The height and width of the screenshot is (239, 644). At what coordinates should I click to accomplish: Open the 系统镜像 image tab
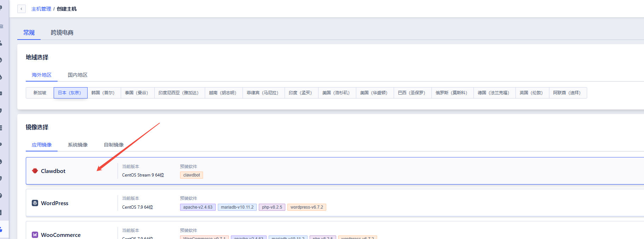click(78, 145)
